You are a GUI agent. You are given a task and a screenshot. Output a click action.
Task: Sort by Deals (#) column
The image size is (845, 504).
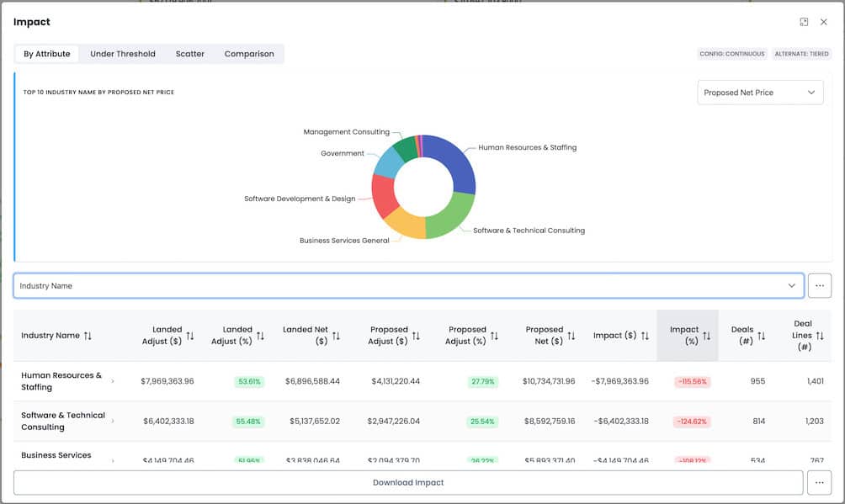[761, 336]
